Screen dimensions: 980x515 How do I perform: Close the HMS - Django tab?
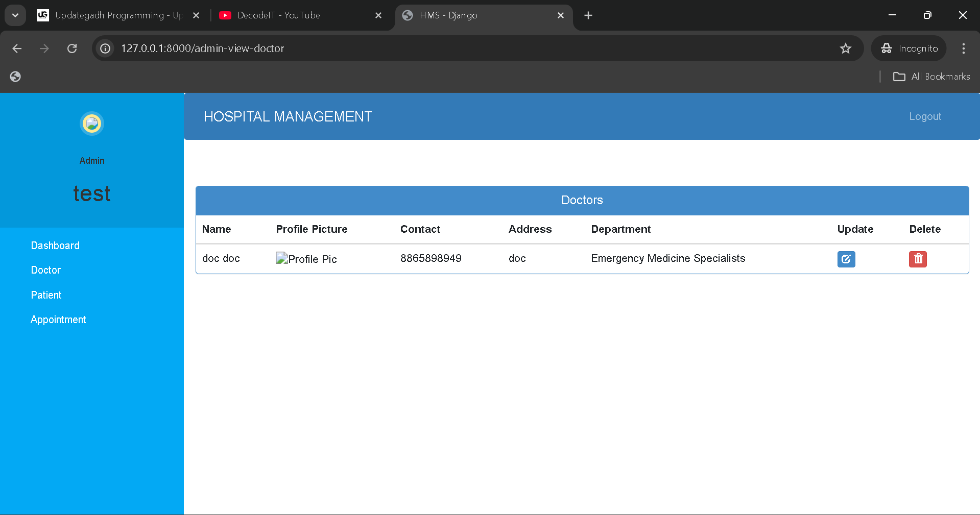click(x=560, y=15)
